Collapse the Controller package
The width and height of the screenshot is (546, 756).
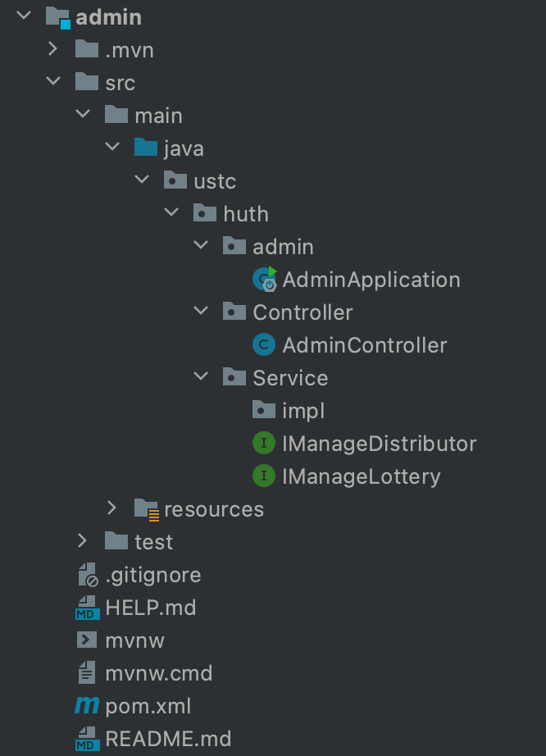pos(201,312)
